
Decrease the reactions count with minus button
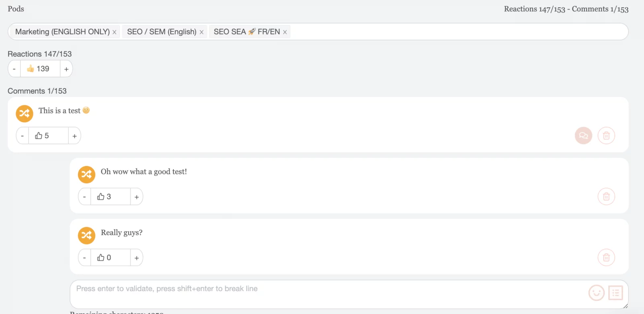[14, 68]
